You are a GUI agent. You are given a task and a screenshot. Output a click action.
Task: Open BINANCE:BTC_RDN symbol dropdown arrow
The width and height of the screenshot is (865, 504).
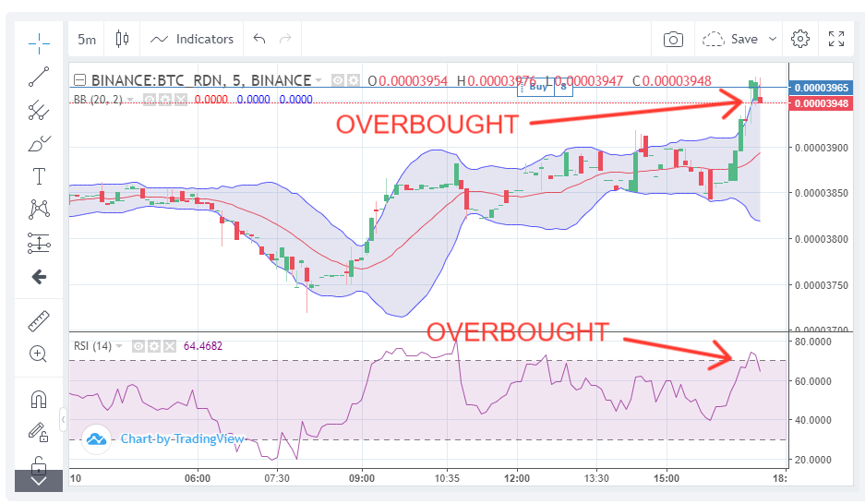coord(318,80)
